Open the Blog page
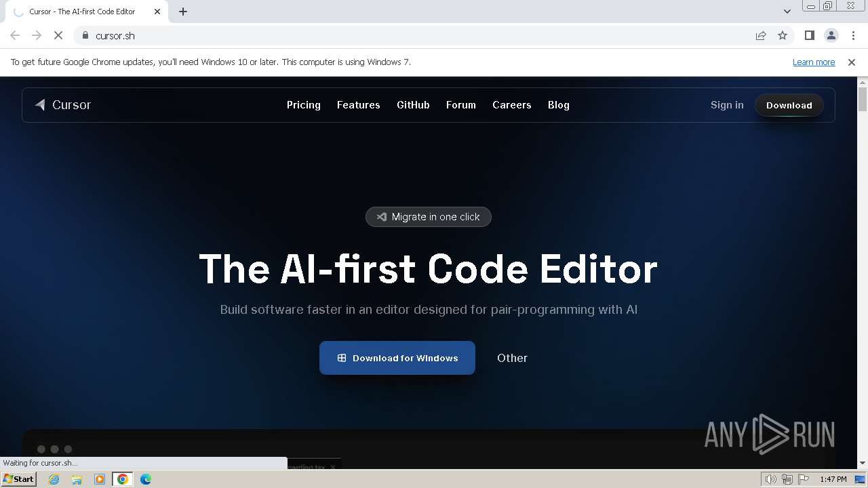868x488 pixels. [558, 105]
